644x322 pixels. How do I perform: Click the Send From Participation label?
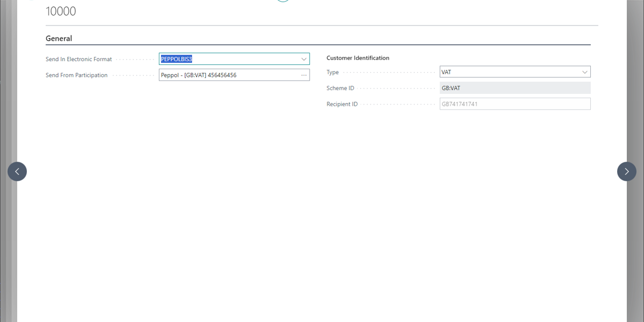(77, 75)
